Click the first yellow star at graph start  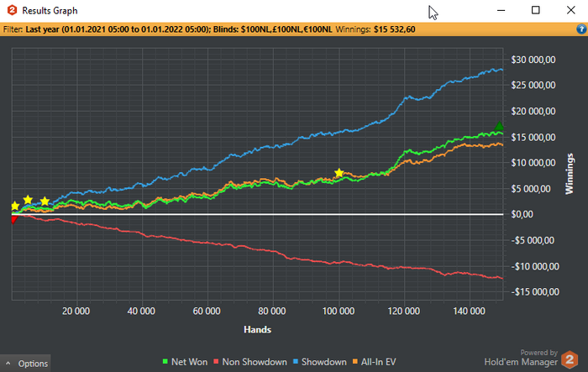click(14, 206)
